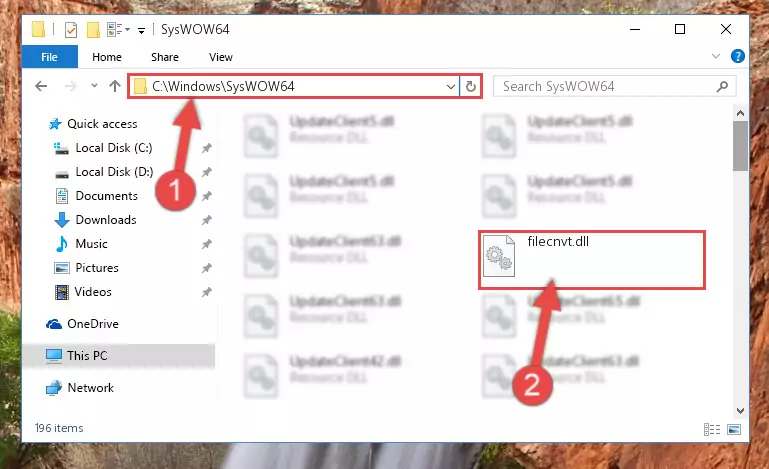769x469 pixels.
Task: Open the Share tab
Action: click(165, 57)
